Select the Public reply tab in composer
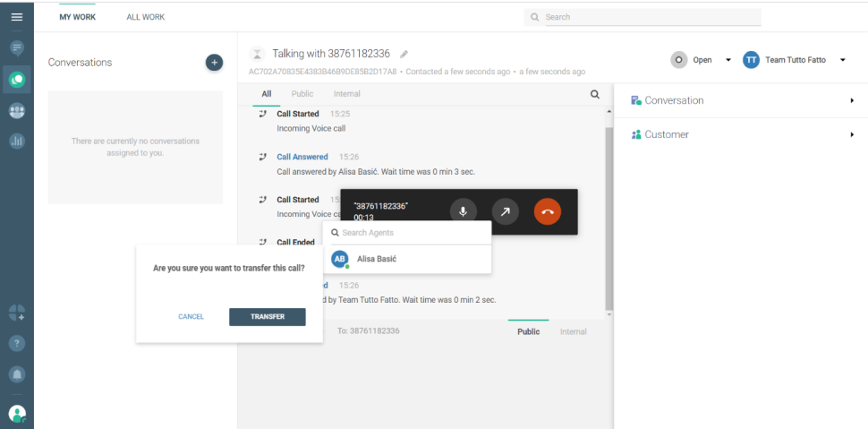The image size is (868, 429). (x=529, y=331)
